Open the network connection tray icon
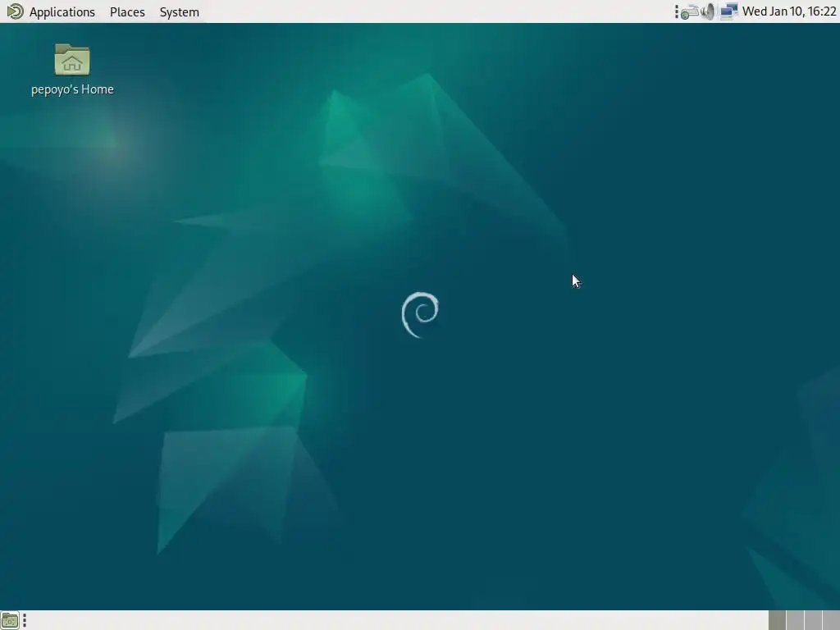Viewport: 840px width, 630px height. [728, 11]
